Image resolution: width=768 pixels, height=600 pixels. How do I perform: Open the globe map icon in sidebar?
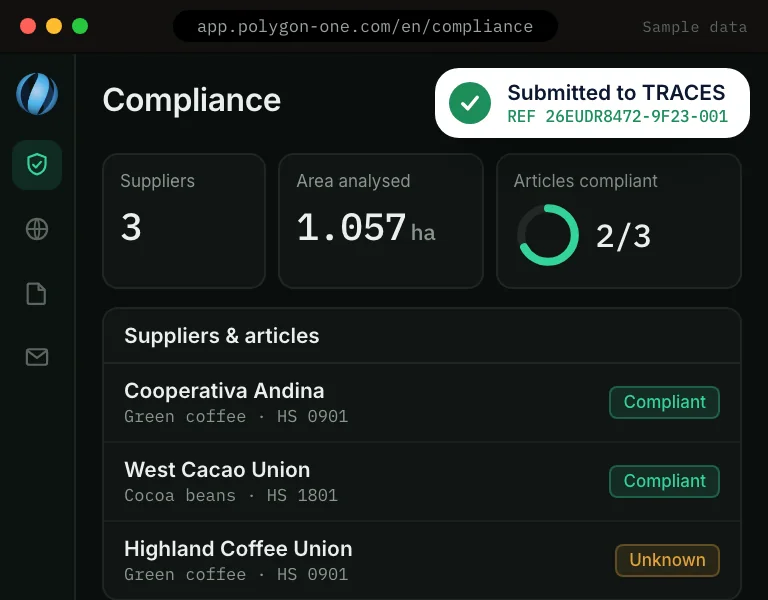point(37,229)
